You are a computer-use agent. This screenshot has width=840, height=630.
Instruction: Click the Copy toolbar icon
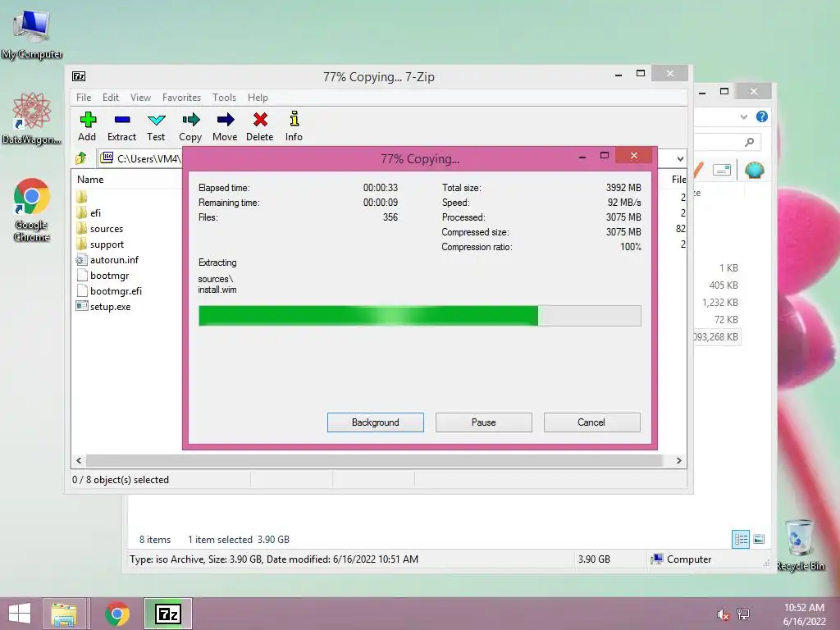click(190, 126)
